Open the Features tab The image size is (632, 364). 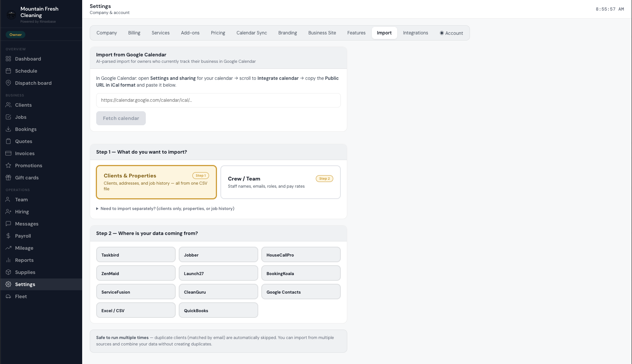tap(356, 33)
